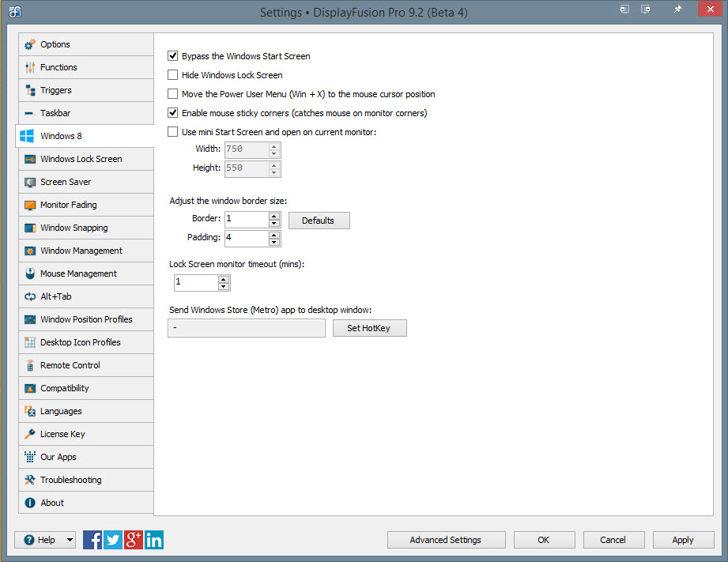Open the LinkedIn social link icon
This screenshot has height=562, width=728.
[x=153, y=540]
